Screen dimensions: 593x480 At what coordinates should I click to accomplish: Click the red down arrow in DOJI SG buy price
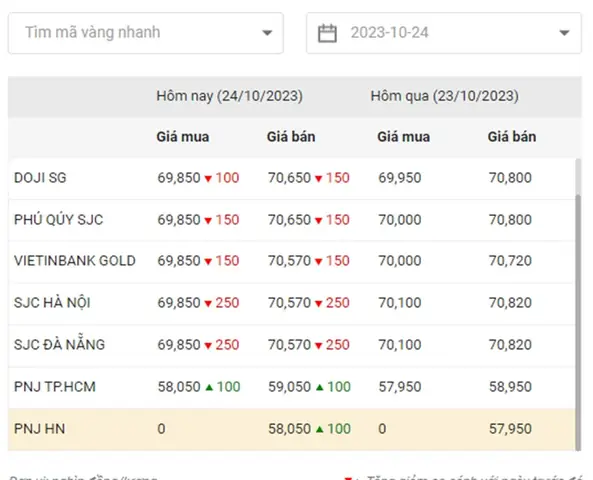(208, 179)
